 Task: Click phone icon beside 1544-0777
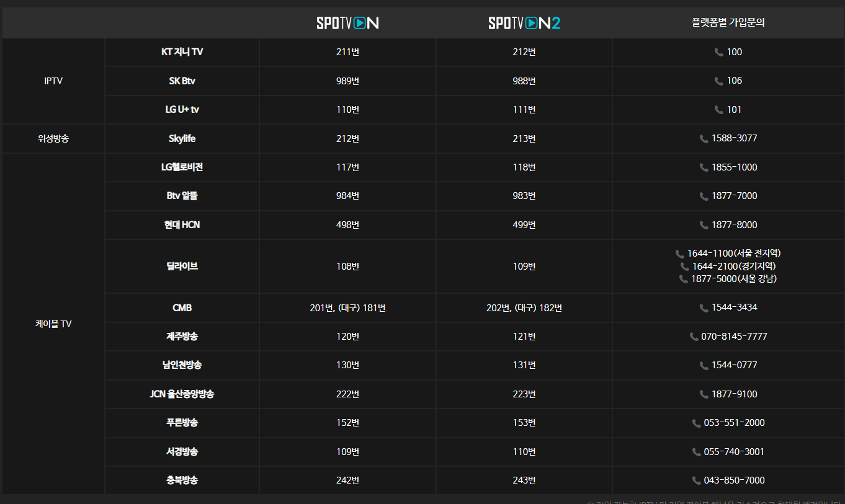(x=704, y=366)
